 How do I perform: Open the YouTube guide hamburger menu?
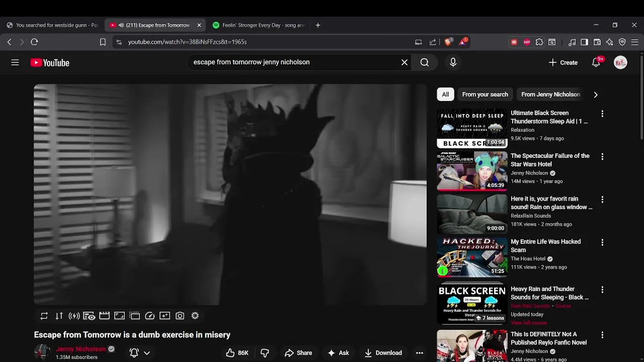tap(15, 62)
